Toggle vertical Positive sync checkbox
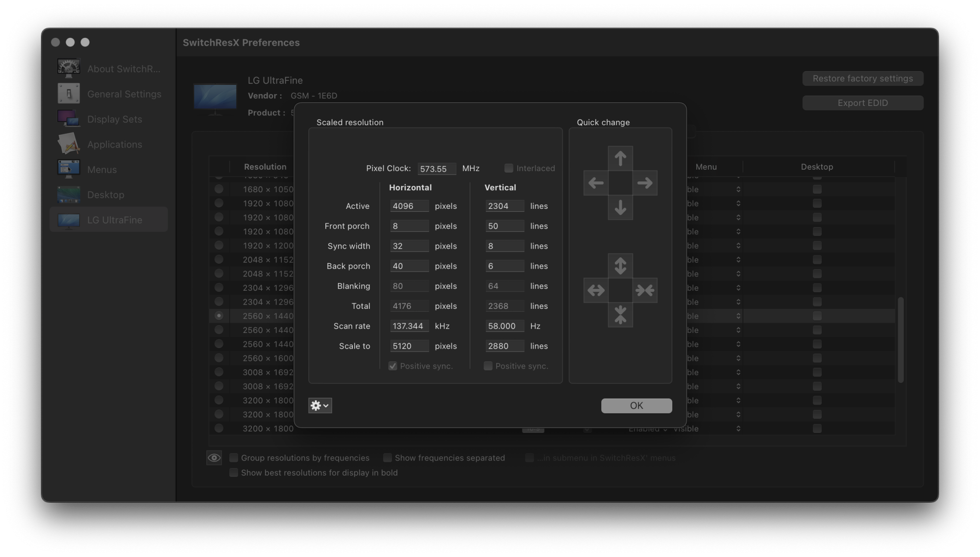 point(488,366)
